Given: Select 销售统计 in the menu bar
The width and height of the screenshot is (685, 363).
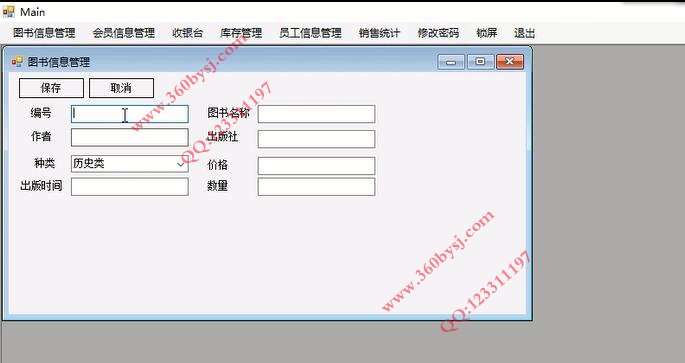Looking at the screenshot, I should click(379, 33).
